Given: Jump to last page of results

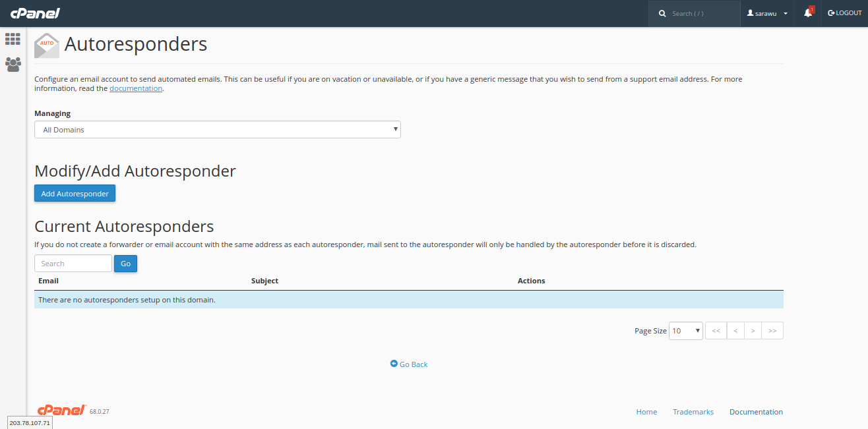Looking at the screenshot, I should [772, 331].
